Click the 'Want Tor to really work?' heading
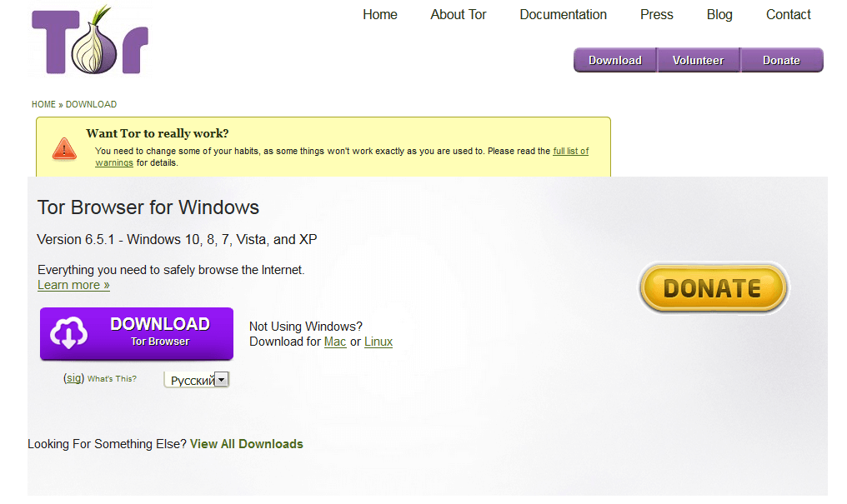This screenshot has height=504, width=847. pyautogui.click(x=158, y=133)
